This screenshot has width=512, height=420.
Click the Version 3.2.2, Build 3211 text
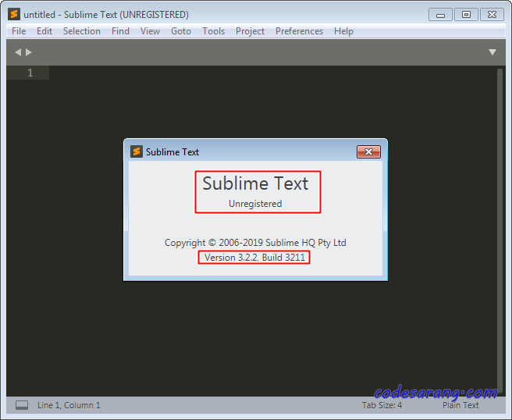tap(254, 258)
